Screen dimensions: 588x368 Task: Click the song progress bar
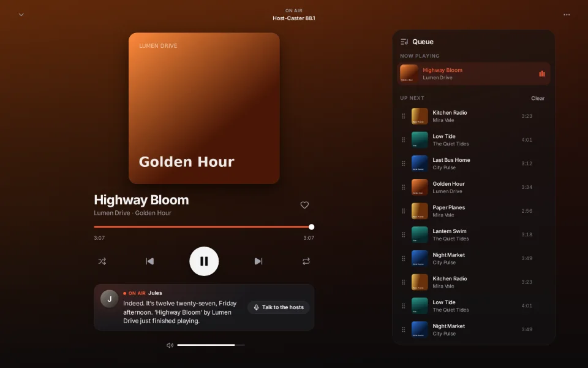click(x=204, y=227)
